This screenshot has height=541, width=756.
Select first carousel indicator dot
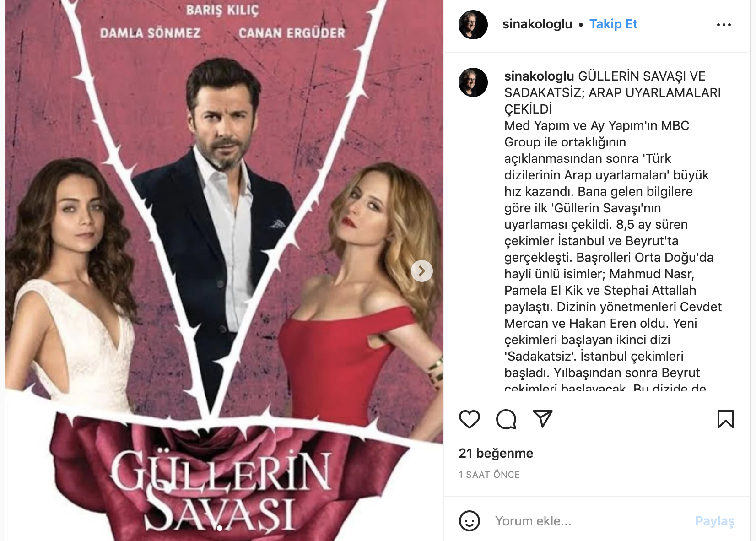(220, 528)
